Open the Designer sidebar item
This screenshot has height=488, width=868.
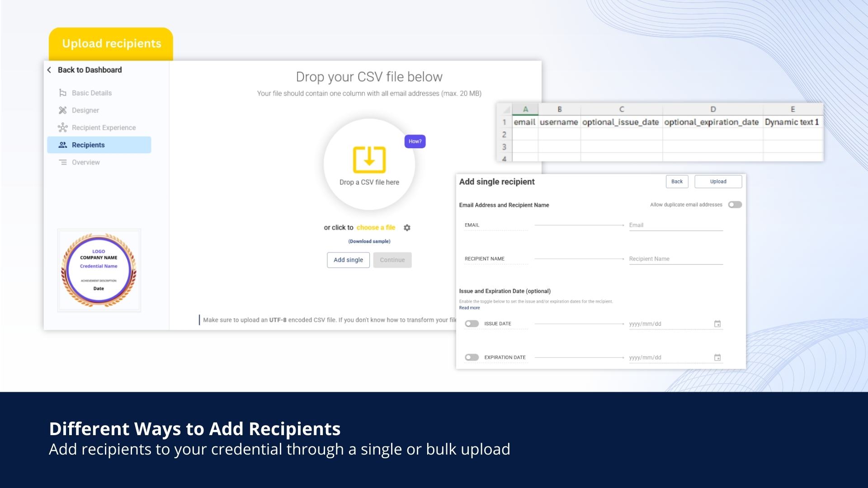(85, 110)
